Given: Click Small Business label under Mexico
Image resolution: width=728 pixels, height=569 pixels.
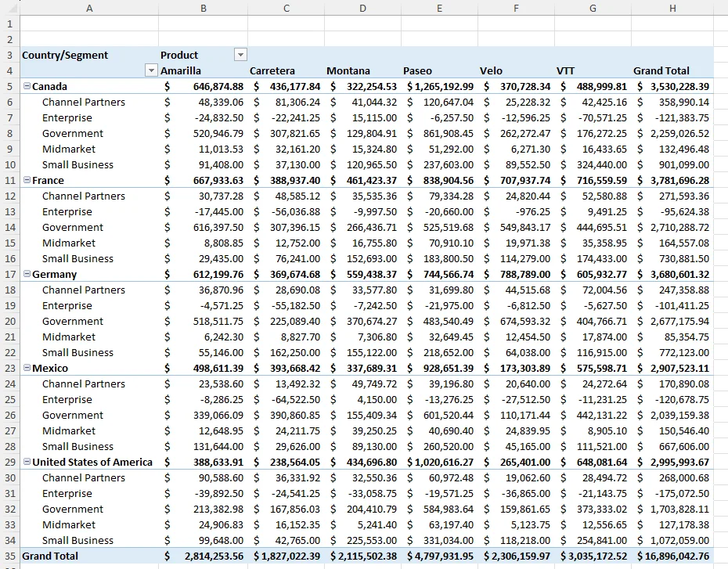Looking at the screenshot, I should 77,446.
